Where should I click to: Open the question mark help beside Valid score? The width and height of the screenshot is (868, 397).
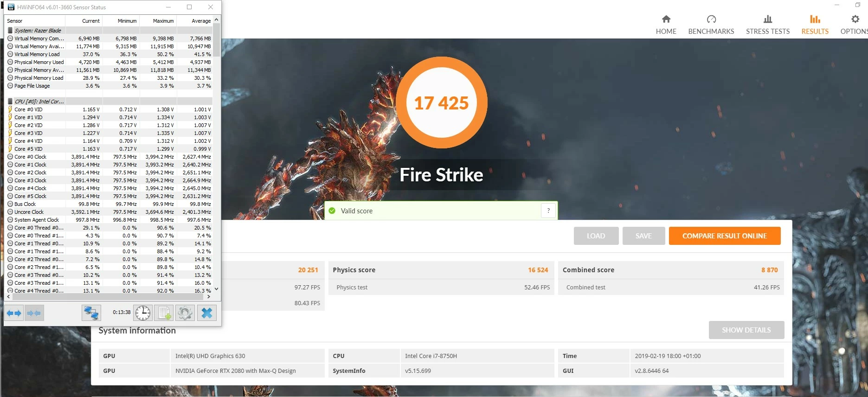click(x=548, y=211)
